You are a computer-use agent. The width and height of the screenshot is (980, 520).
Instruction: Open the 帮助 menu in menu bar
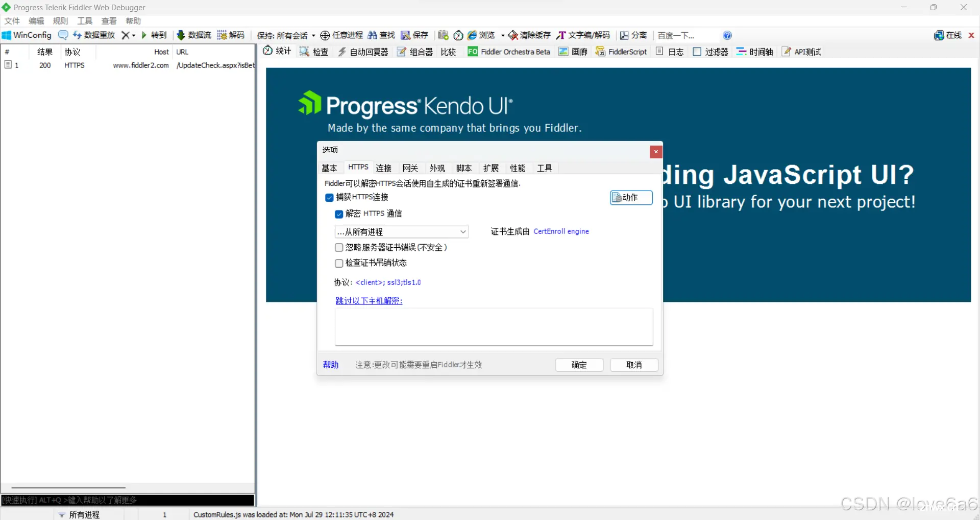pos(133,21)
